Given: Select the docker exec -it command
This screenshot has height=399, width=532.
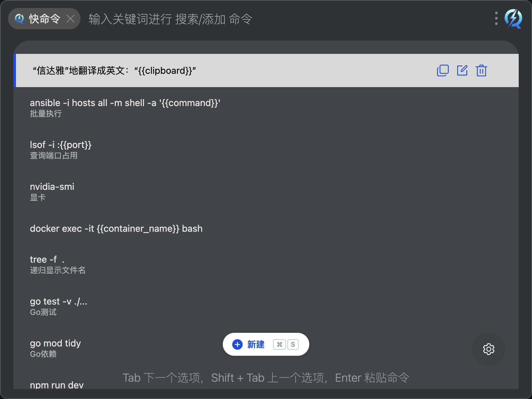Looking at the screenshot, I should click(x=266, y=228).
